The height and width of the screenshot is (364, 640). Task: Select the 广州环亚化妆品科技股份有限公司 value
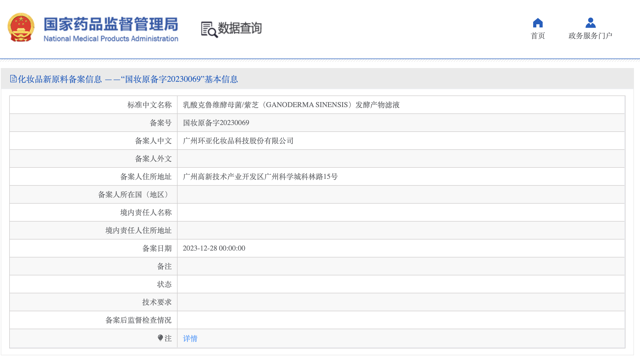[238, 141]
